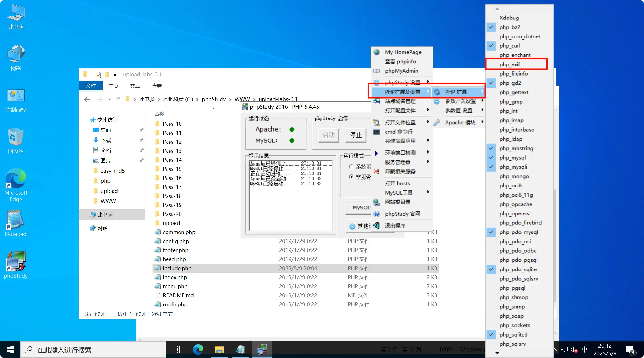Open the 回收站 recycle bin icon

[x=16, y=141]
